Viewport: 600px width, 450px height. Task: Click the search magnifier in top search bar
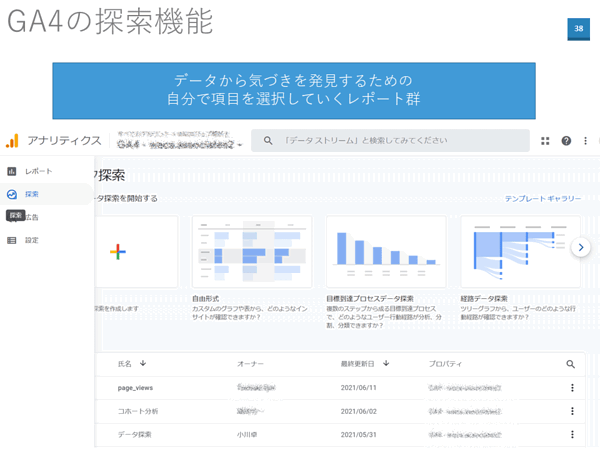pyautogui.click(x=268, y=141)
